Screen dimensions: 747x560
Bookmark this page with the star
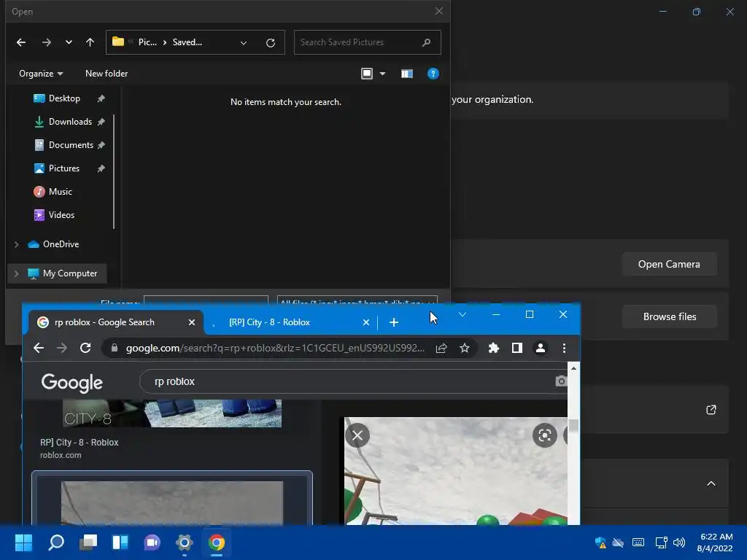point(465,348)
